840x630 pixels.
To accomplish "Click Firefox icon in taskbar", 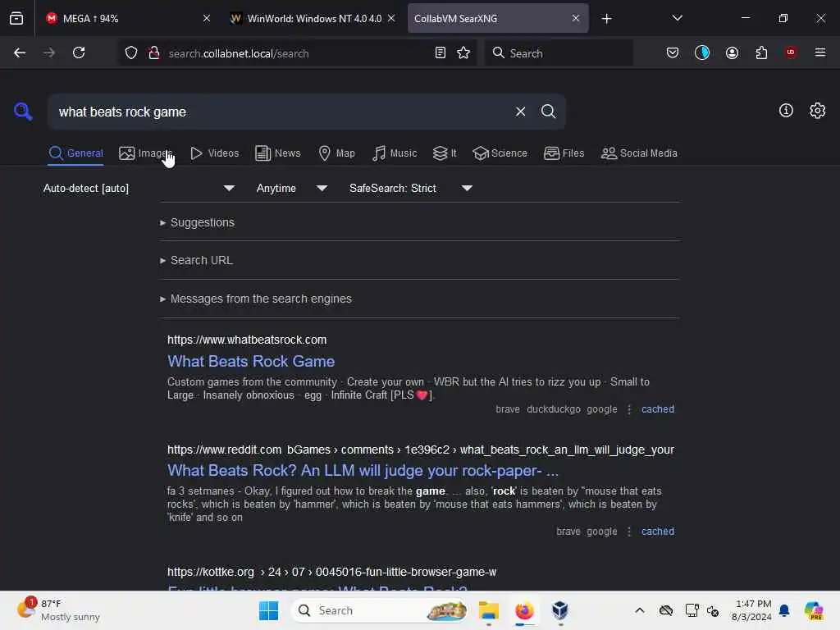I will pyautogui.click(x=524, y=610).
